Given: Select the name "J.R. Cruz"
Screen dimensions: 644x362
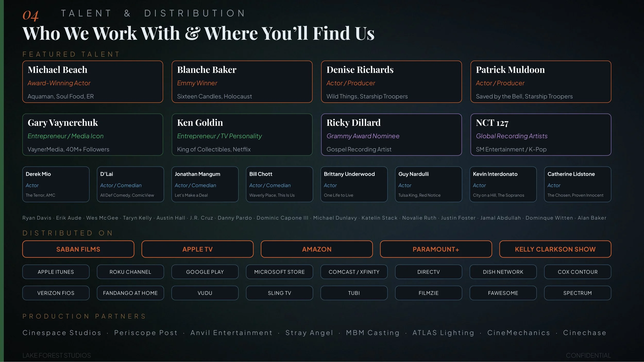Looking at the screenshot, I should (201, 218).
